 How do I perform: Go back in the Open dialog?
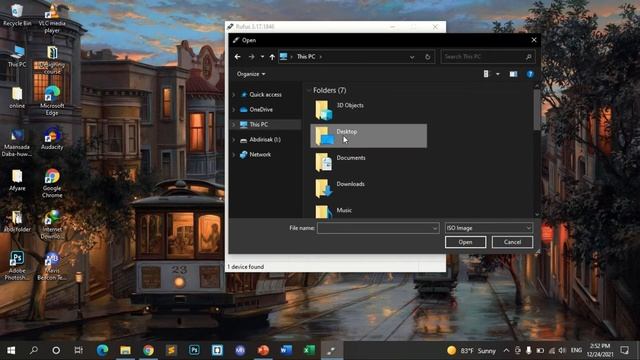[x=238, y=57]
